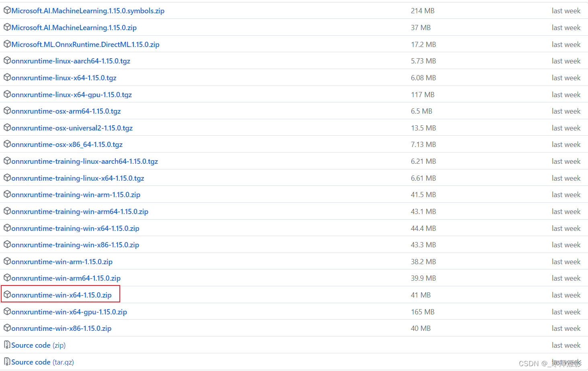
Task: Open the onnxruntime-win-arm64-1.15.0.zip link
Action: [x=66, y=278]
